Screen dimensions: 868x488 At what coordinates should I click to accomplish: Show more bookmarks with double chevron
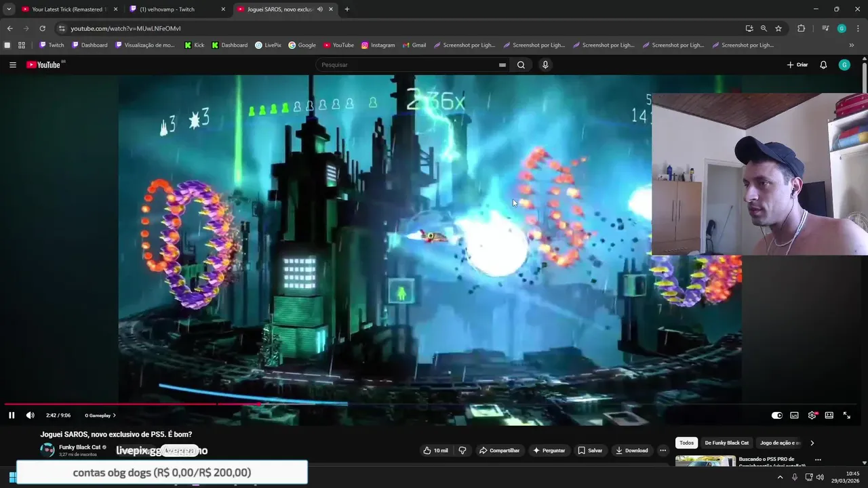click(x=852, y=45)
